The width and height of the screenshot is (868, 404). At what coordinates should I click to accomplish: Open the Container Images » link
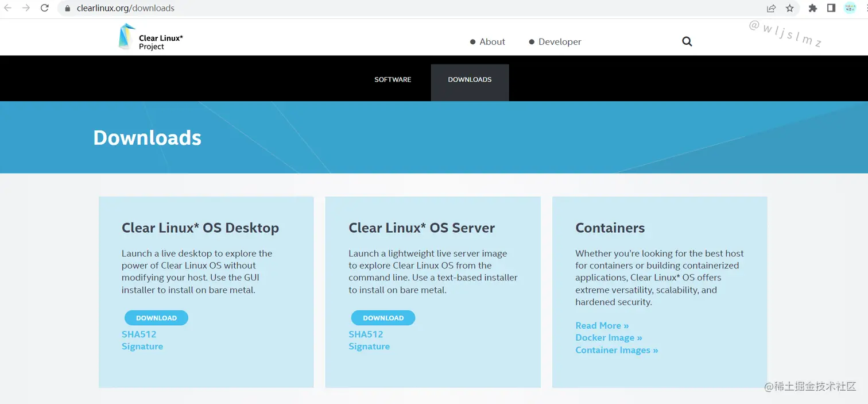click(x=617, y=351)
